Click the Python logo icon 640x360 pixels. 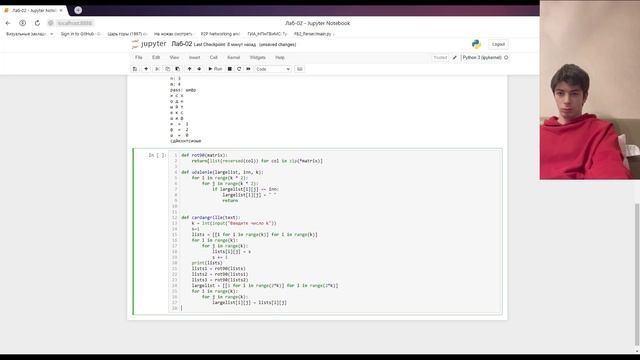(476, 44)
